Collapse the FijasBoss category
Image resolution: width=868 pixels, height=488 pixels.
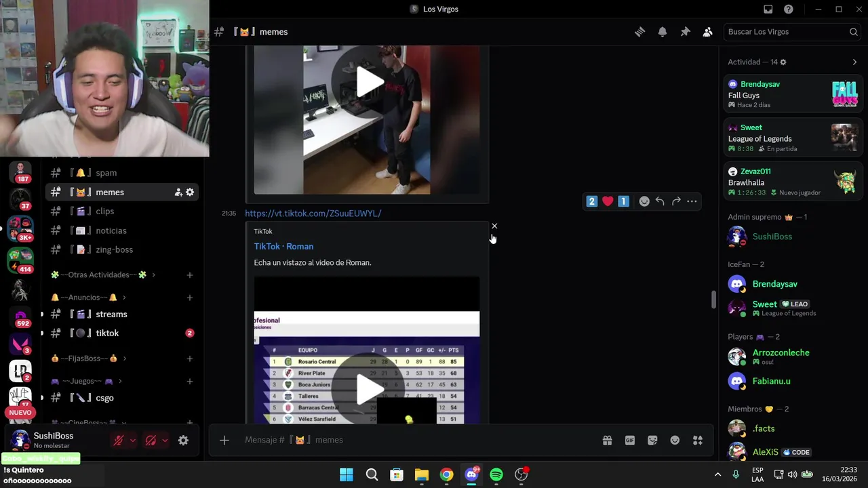(x=89, y=359)
